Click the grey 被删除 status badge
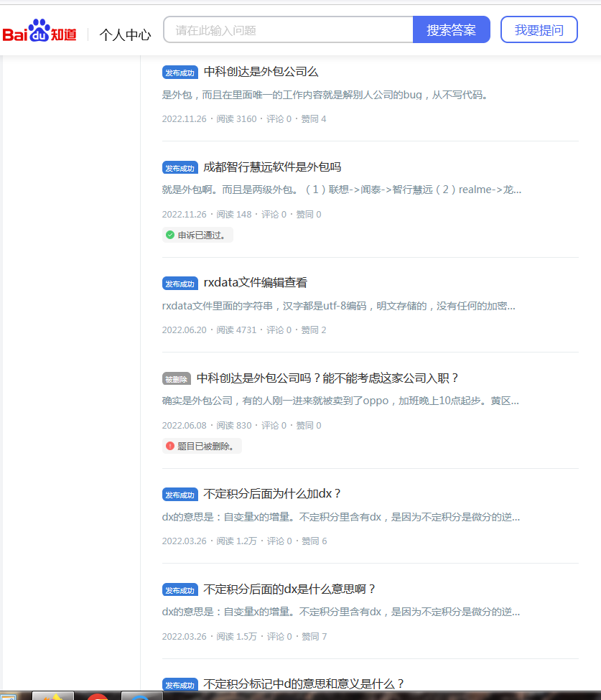 176,379
